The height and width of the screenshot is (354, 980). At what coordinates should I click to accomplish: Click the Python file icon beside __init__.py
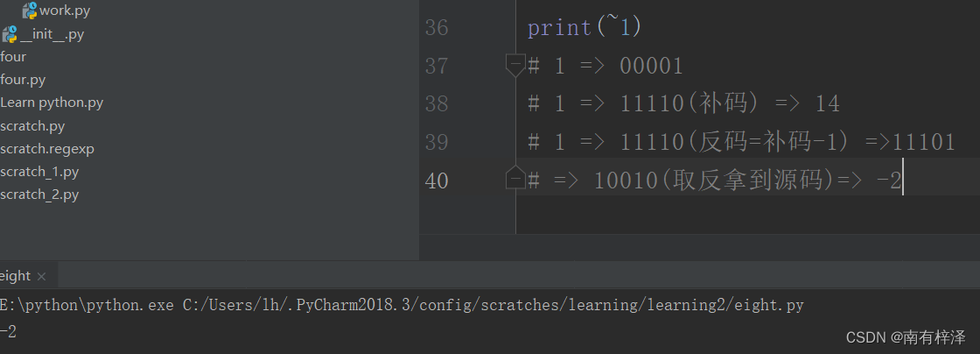point(9,34)
